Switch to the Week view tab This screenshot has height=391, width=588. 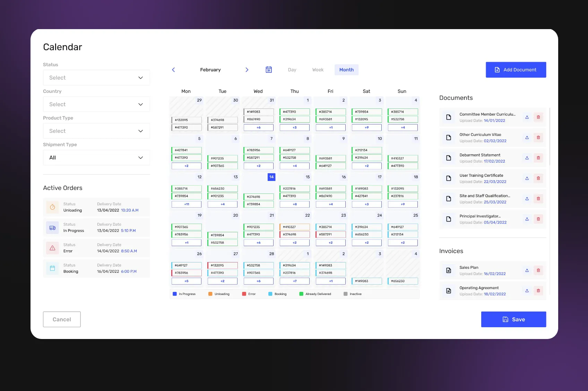pyautogui.click(x=318, y=70)
